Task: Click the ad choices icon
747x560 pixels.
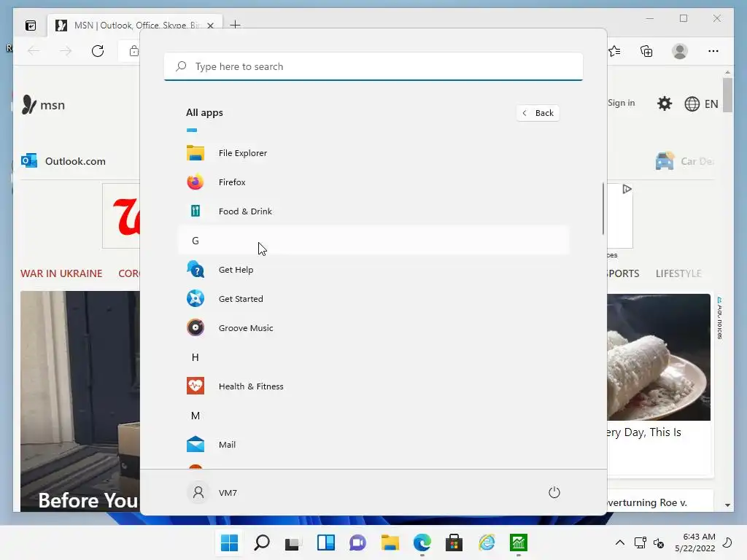Action: pos(627,189)
